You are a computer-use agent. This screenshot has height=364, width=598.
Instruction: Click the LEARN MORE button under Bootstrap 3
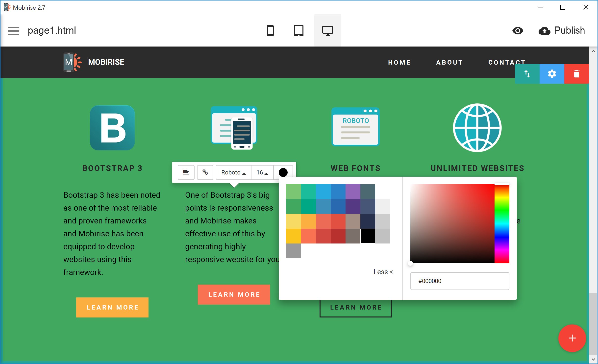click(113, 307)
